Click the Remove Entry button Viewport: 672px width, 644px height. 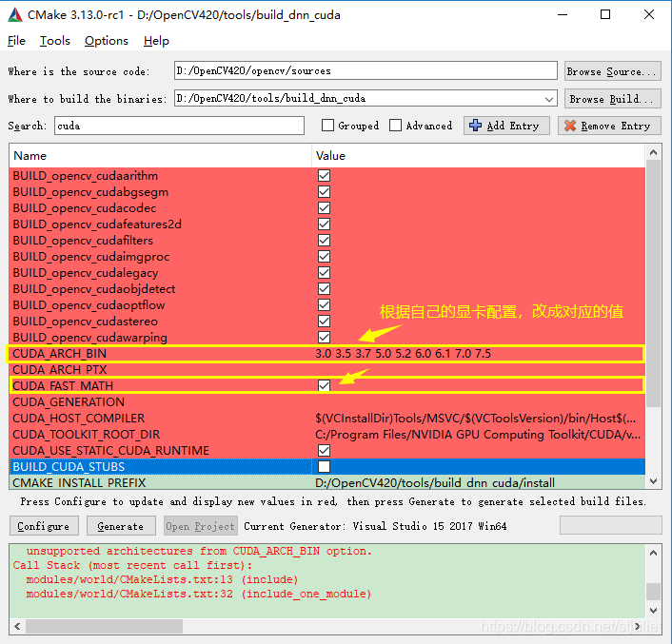609,126
